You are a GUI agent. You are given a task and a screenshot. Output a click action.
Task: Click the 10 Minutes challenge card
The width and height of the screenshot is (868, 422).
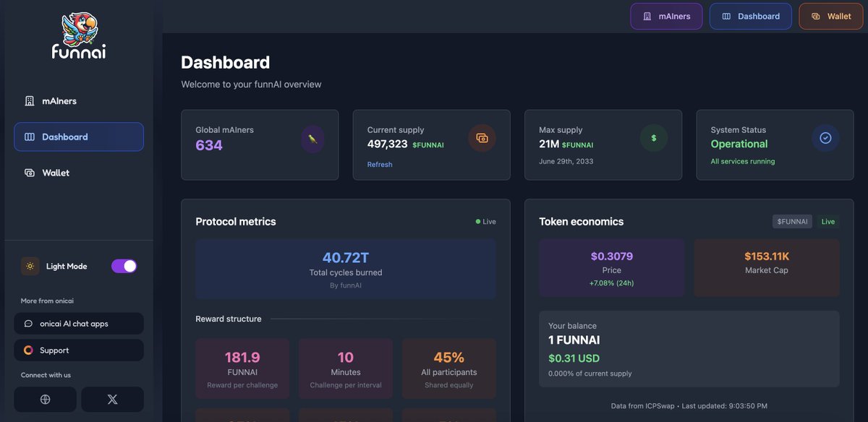coord(346,369)
